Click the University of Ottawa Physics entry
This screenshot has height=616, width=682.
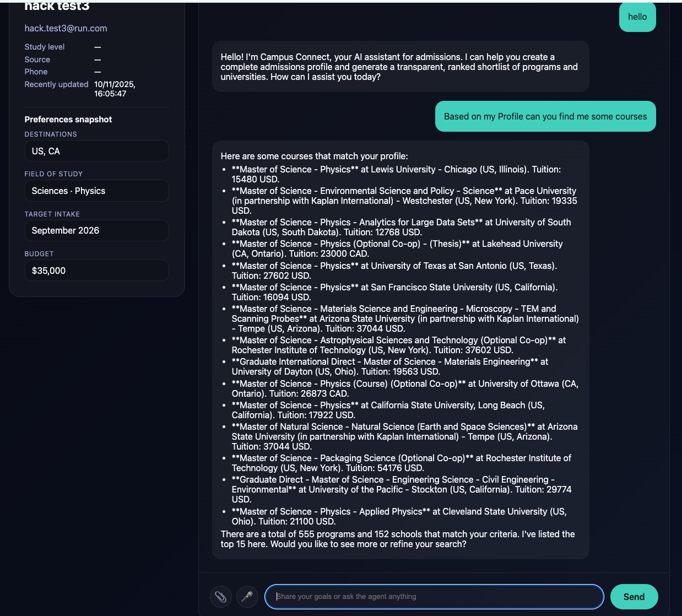coord(405,388)
